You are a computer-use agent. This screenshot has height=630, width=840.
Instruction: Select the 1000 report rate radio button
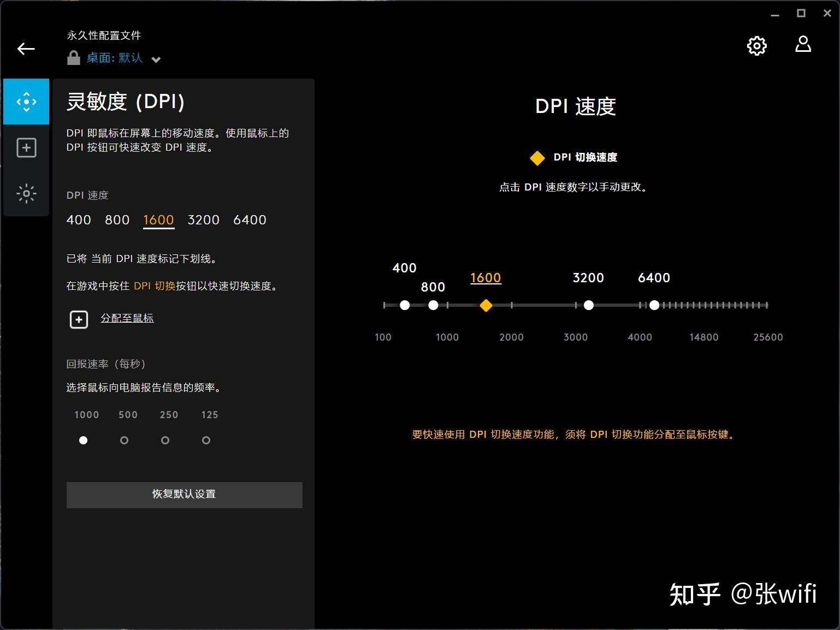pos(83,440)
